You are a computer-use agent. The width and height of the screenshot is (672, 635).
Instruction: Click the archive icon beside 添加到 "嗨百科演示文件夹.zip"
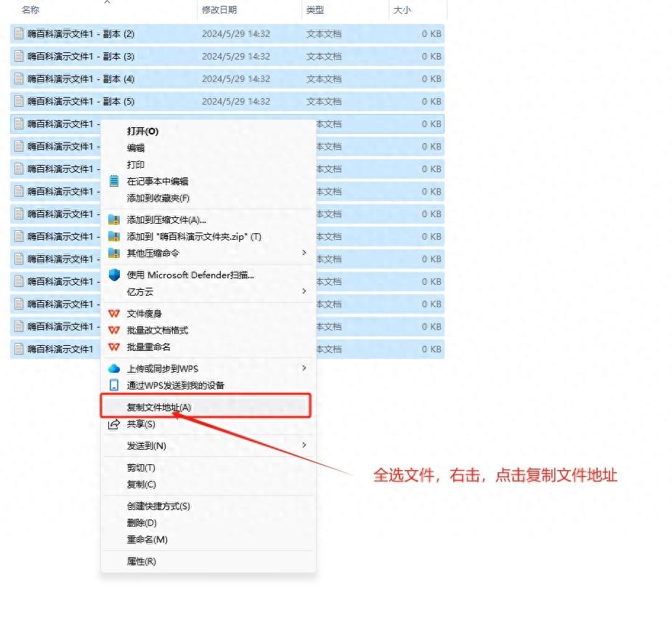(x=114, y=237)
